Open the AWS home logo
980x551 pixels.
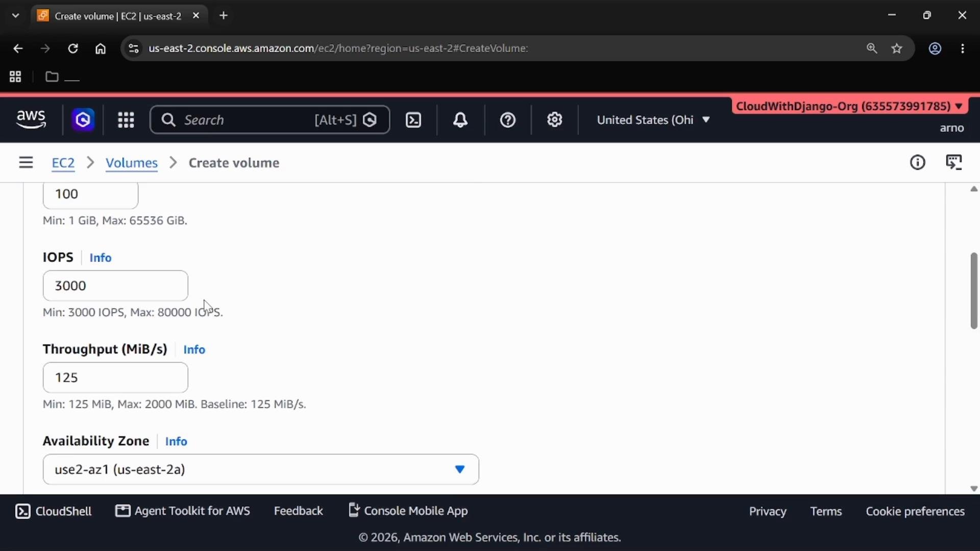[31, 120]
